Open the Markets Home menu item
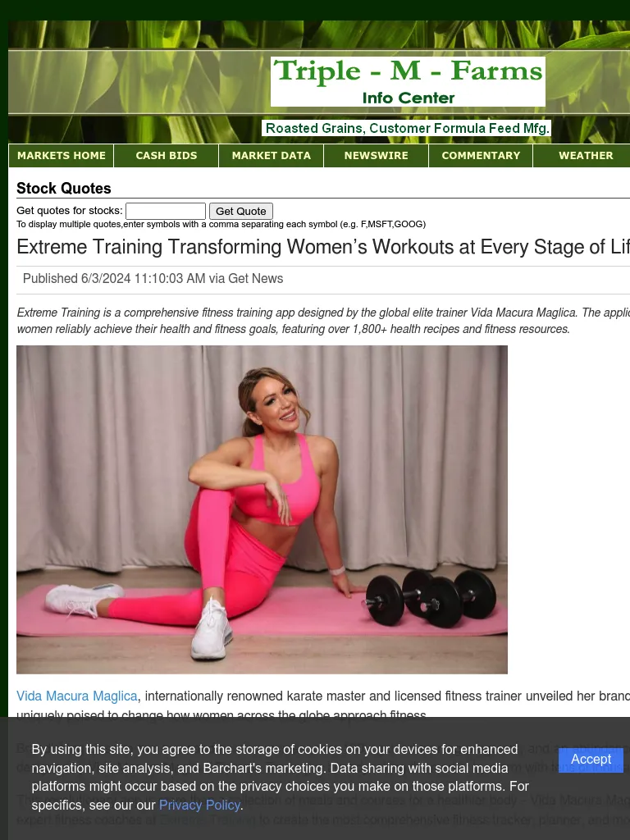The width and height of the screenshot is (630, 840). 61,155
